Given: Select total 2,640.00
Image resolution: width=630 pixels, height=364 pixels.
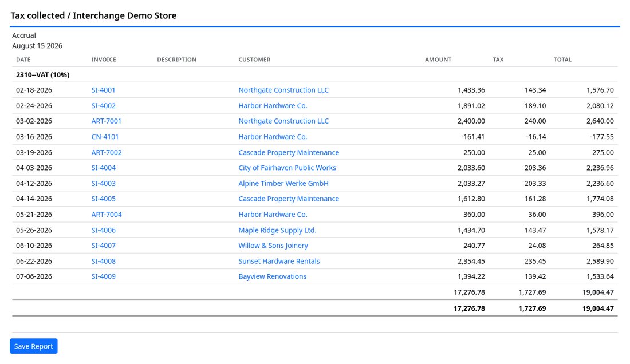Looking at the screenshot, I should click(600, 121).
